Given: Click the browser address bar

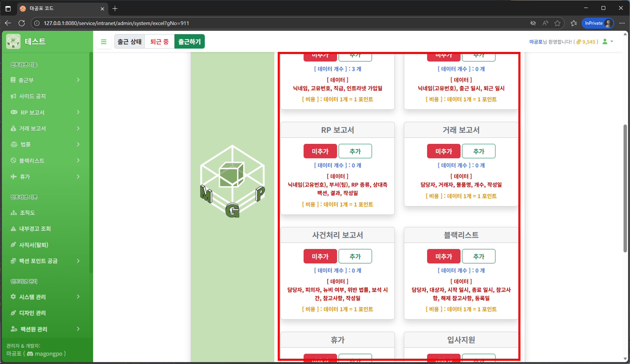Looking at the screenshot, I should coord(175,23).
